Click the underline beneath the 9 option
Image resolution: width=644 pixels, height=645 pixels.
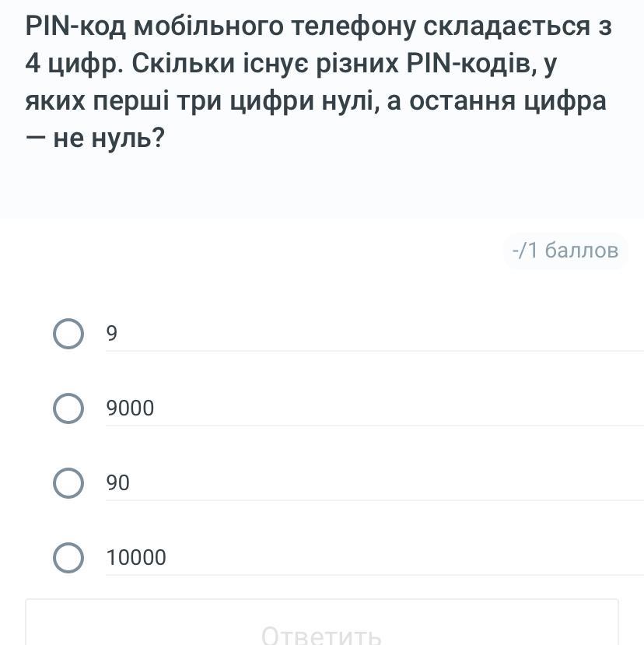tap(373, 351)
